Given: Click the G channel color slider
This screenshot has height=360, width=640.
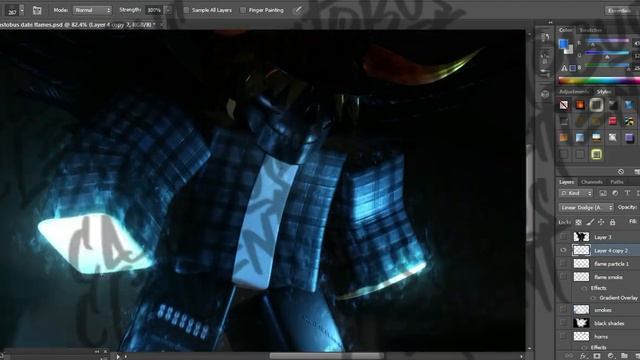Looking at the screenshot, I should point(608,54).
